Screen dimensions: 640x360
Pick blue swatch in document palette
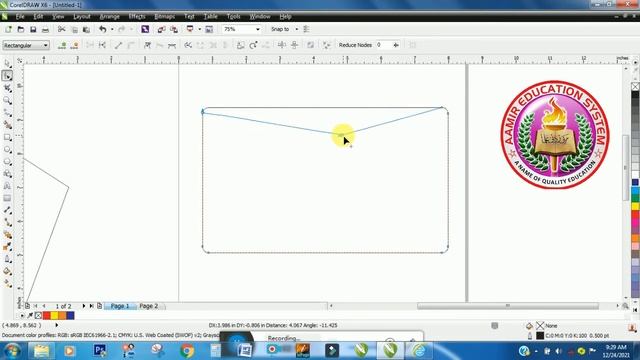point(70,316)
